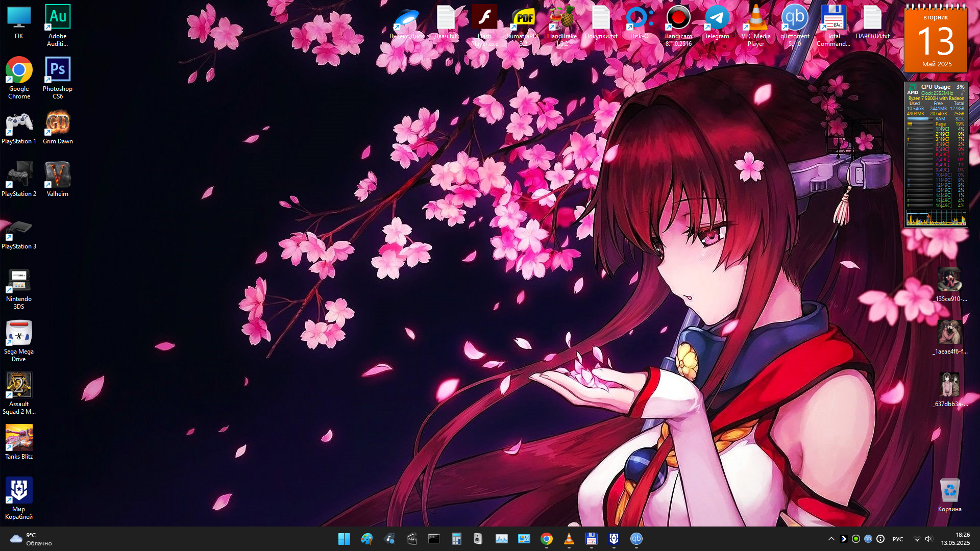This screenshot has width=980, height=551.
Task: Open speaker sound app in taskbar
Action: click(479, 539)
